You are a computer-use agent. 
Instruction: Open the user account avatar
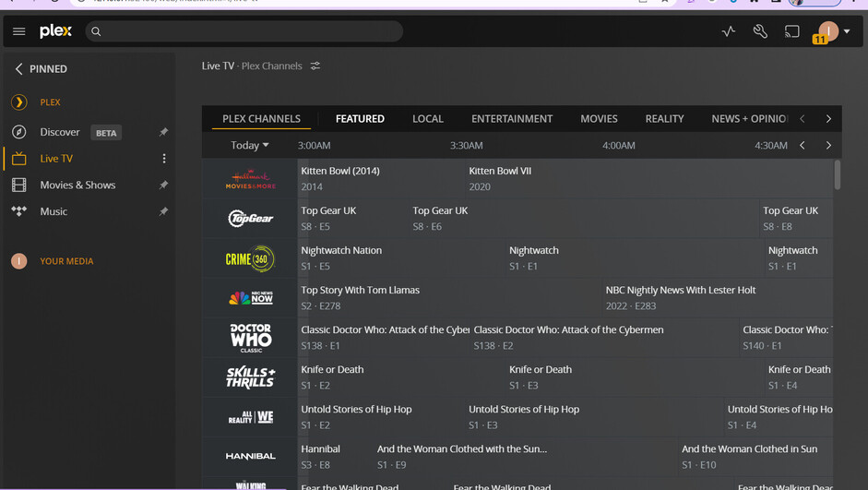click(x=828, y=31)
